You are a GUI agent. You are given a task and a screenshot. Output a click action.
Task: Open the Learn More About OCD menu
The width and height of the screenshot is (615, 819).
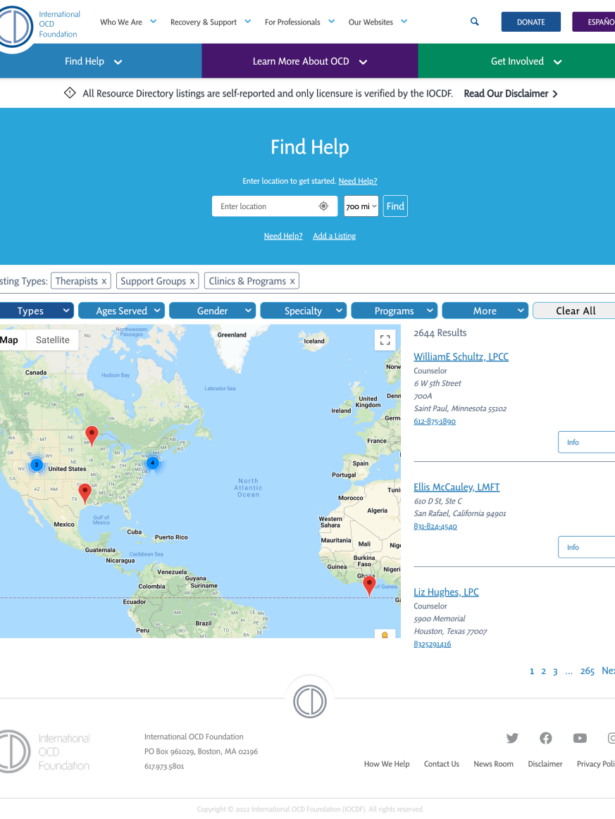click(x=309, y=61)
